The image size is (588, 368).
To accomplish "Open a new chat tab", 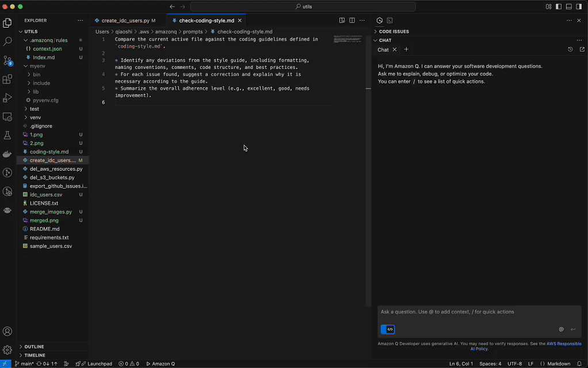I will pyautogui.click(x=406, y=49).
